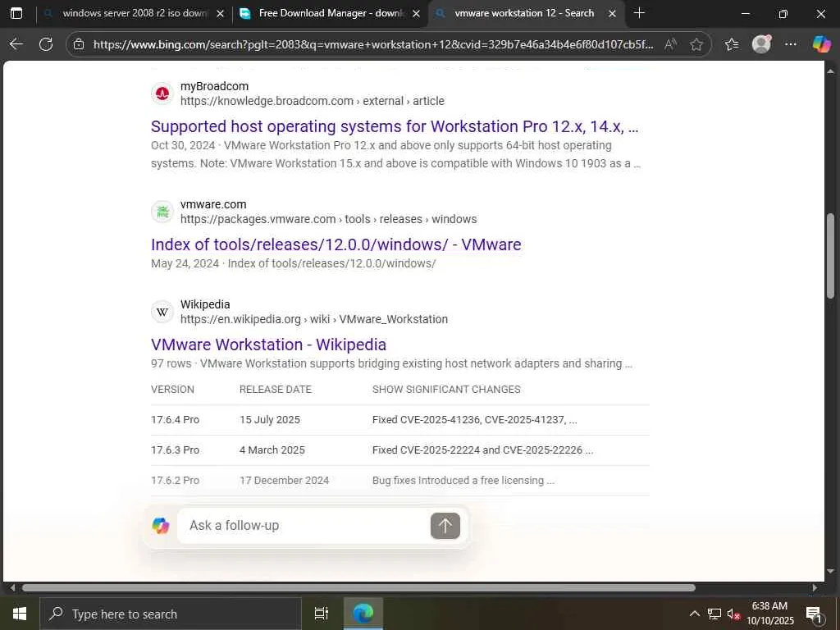Click the vmware.com site favicon
Screen dimensions: 840x630
point(162,212)
